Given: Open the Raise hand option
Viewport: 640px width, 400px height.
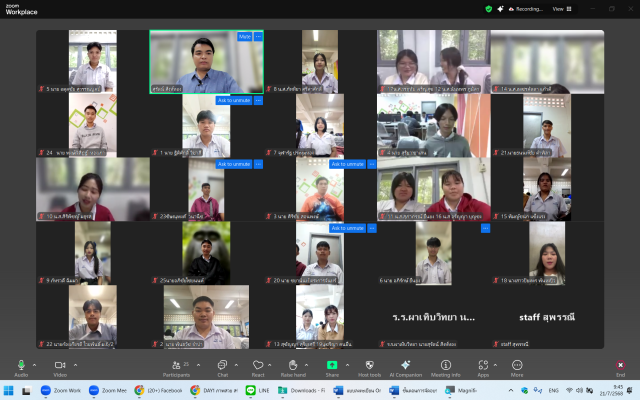Looking at the screenshot, I should click(x=293, y=365).
